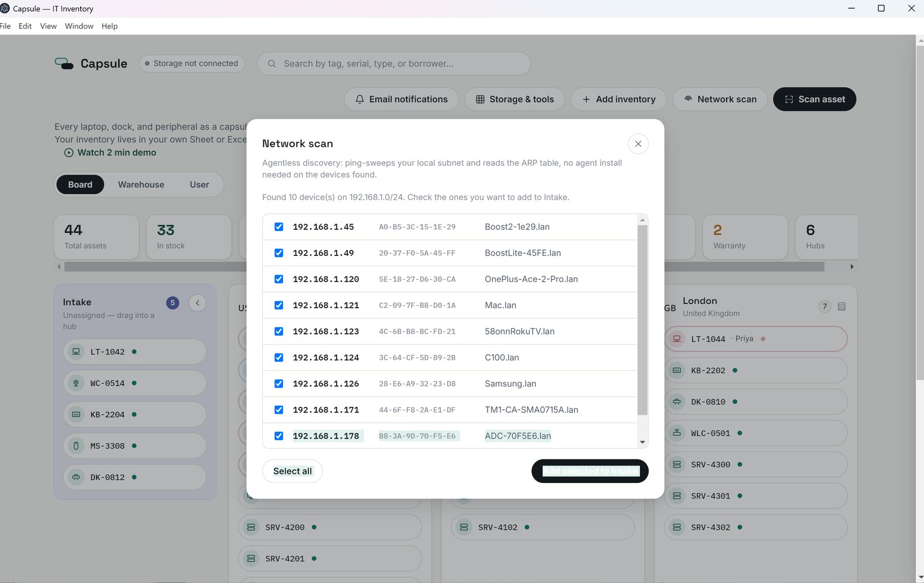Click the MS-3308 mouse icon
Viewport: 924px width, 583px height.
(76, 446)
